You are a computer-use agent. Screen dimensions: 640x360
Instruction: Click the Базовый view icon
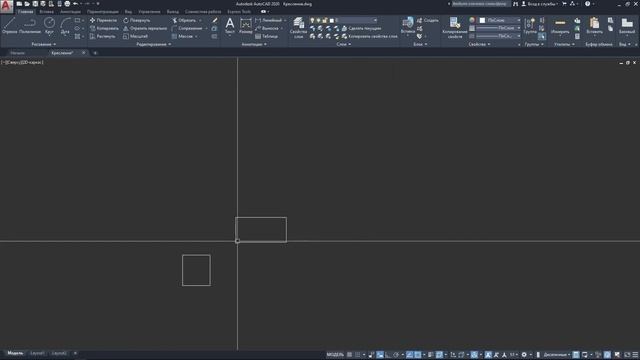click(627, 26)
